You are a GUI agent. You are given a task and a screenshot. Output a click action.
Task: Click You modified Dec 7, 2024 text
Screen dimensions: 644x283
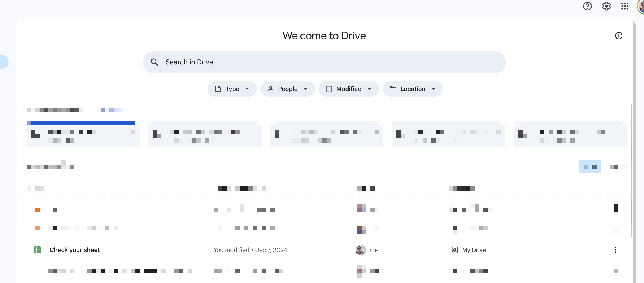(x=250, y=250)
